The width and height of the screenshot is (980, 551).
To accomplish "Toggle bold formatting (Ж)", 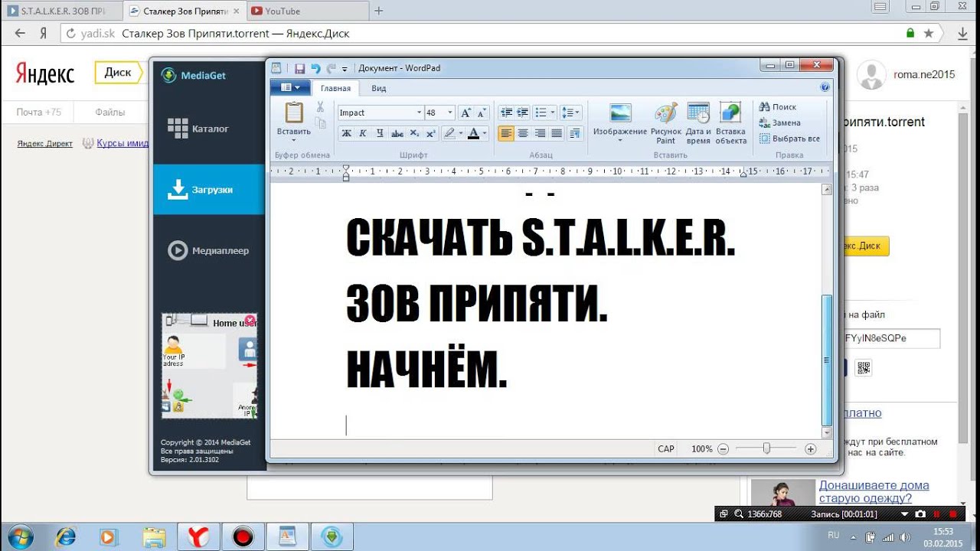I will click(x=346, y=133).
